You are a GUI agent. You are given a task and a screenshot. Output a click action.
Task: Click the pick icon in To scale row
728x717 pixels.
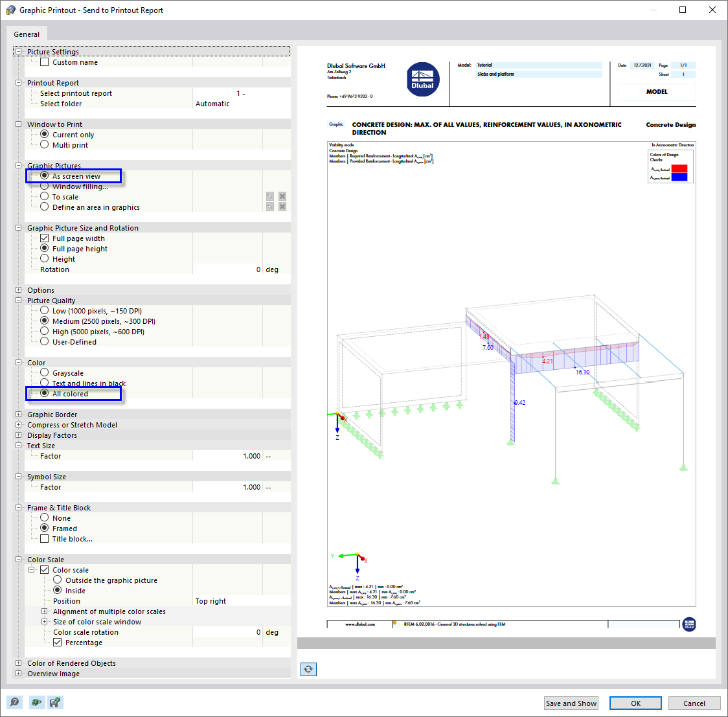click(269, 196)
